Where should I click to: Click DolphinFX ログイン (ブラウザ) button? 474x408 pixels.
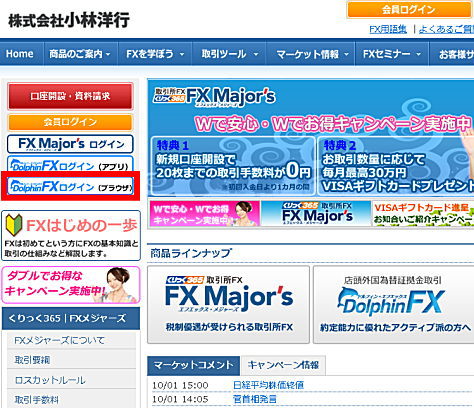click(x=70, y=186)
